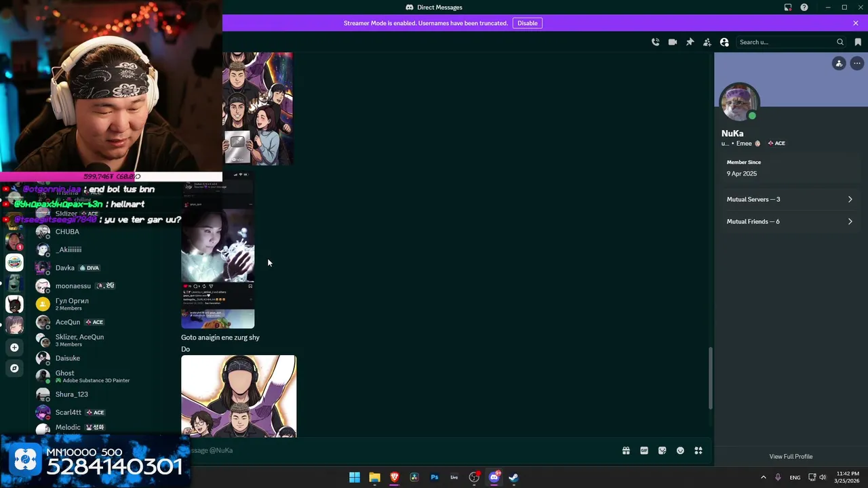868x488 pixels.
Task: Open the anime girl server icon
Action: click(x=14, y=325)
